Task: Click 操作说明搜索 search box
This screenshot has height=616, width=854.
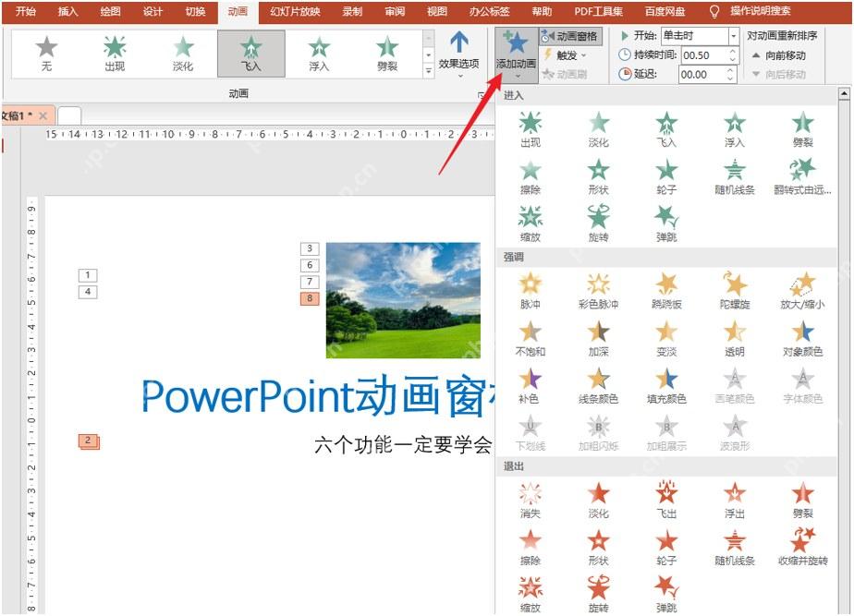Action: 761,11
